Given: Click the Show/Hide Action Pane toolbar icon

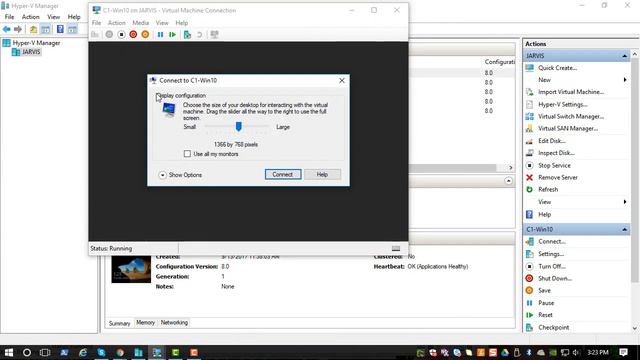Looking at the screenshot, I should pos(72,29).
